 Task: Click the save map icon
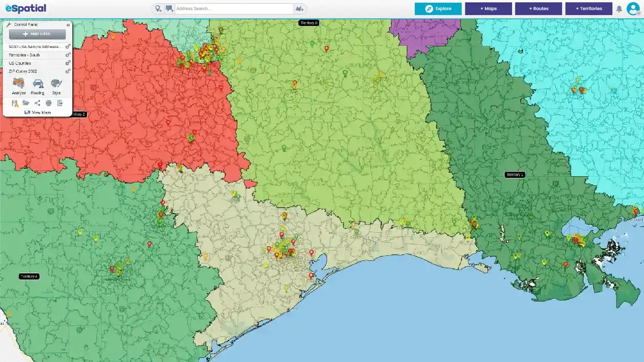[x=15, y=103]
